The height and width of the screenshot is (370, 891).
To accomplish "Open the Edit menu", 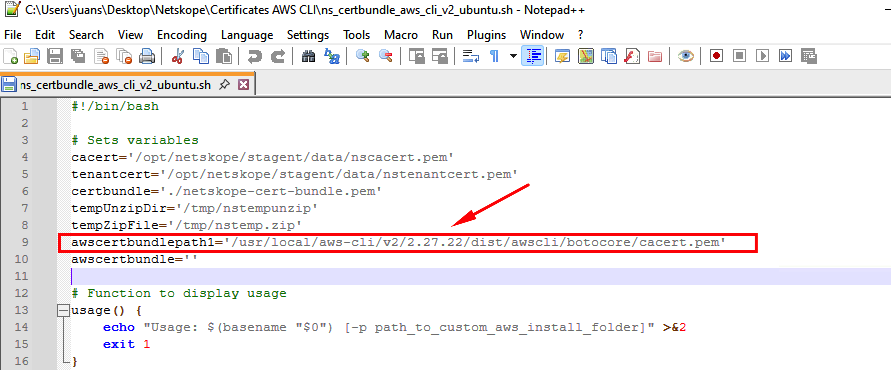I will pyautogui.click(x=44, y=35).
